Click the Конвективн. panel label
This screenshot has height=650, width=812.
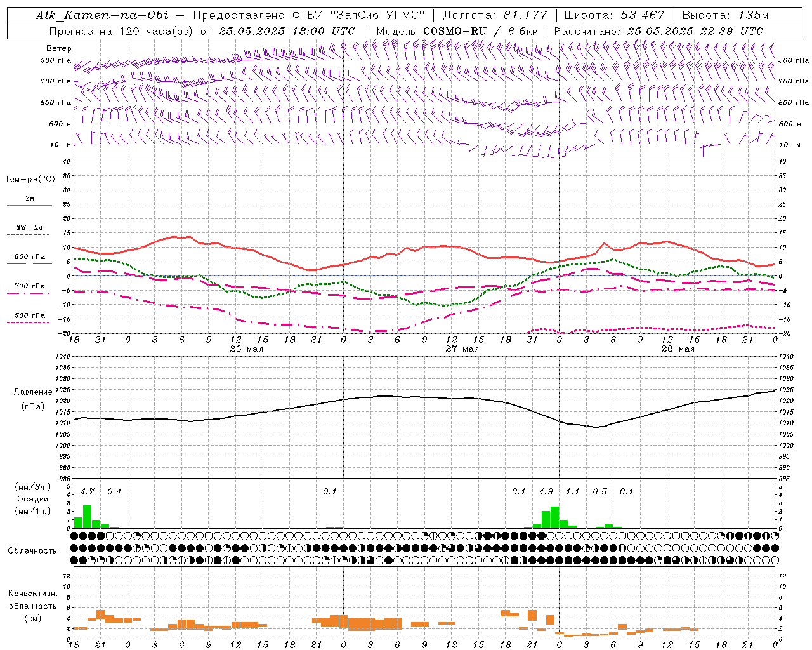32,594
